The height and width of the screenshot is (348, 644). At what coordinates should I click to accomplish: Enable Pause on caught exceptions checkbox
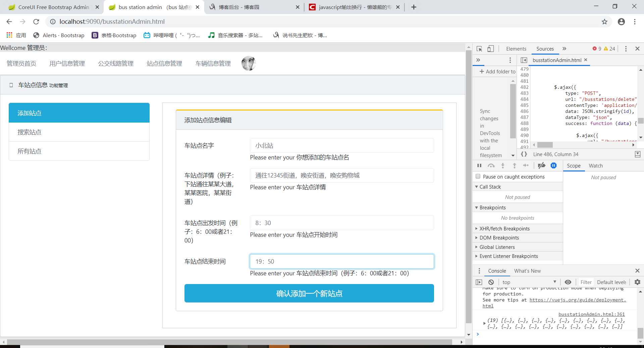point(478,177)
